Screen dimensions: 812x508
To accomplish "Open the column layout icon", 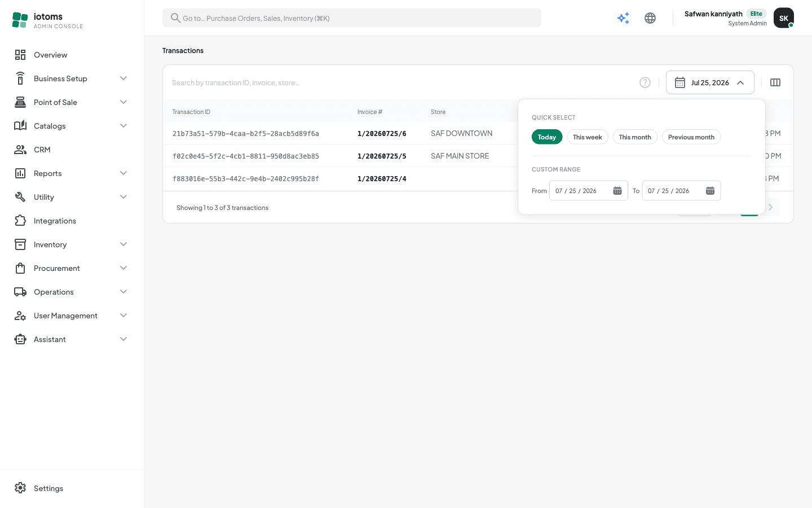I will 775,82.
